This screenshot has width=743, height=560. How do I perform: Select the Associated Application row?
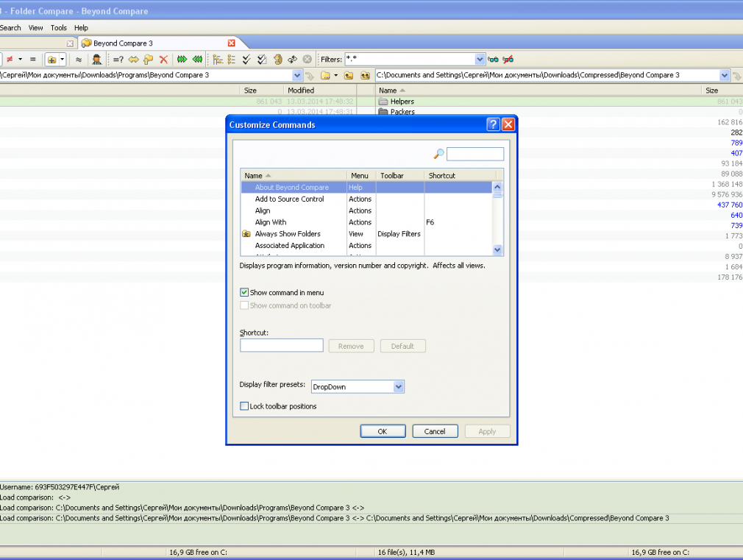tap(367, 246)
